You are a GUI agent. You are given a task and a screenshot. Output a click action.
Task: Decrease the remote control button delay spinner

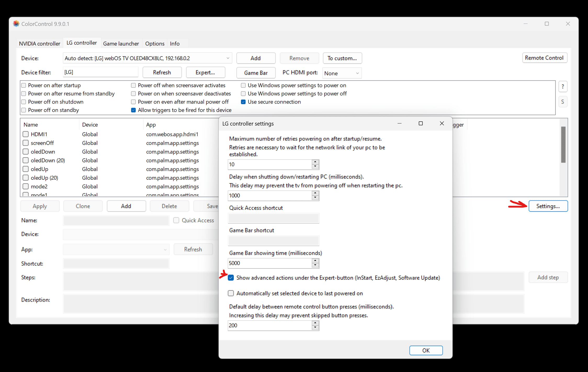315,328
